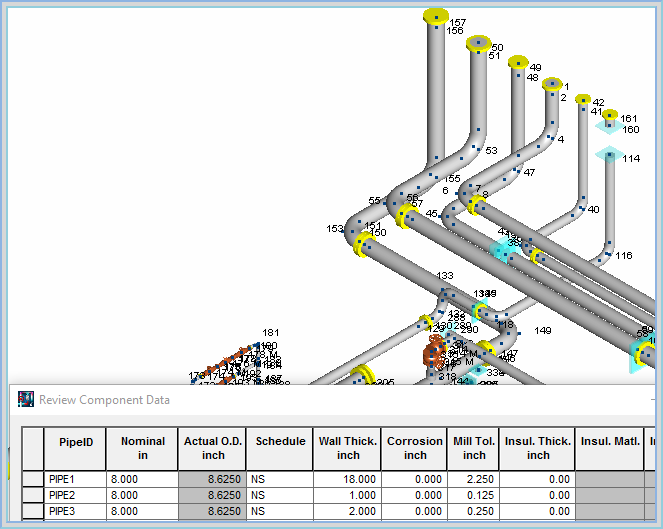Viewport: 663px width, 529px height.
Task: Click PIPE1 insulation thickness 0.00 cell
Action: [x=537, y=479]
